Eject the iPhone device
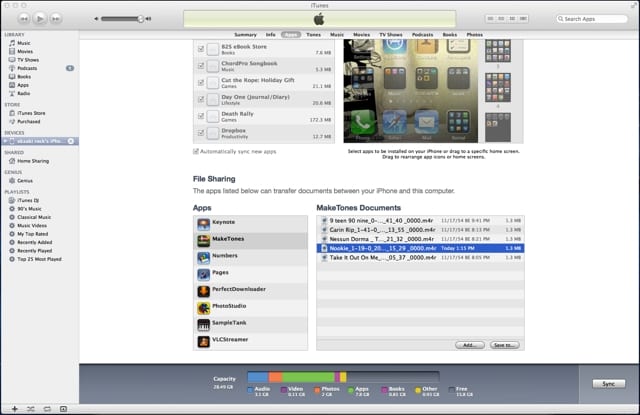640x415 pixels. point(71,141)
